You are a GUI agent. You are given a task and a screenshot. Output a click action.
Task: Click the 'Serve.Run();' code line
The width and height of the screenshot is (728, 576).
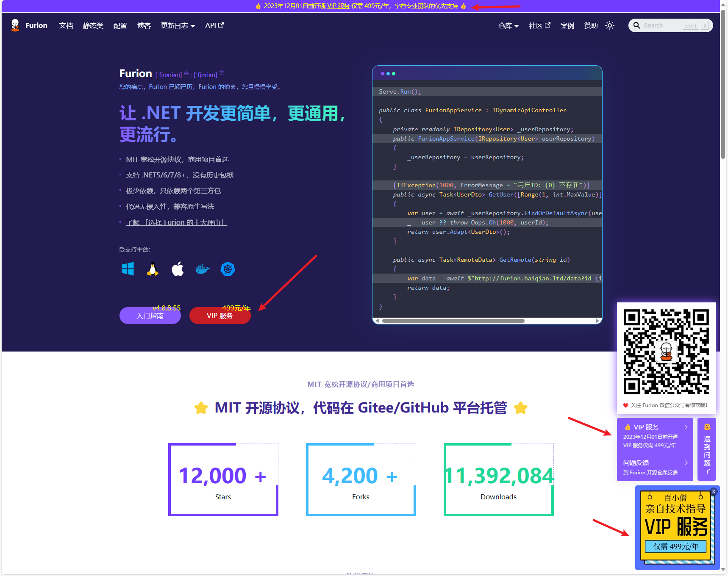(x=400, y=91)
